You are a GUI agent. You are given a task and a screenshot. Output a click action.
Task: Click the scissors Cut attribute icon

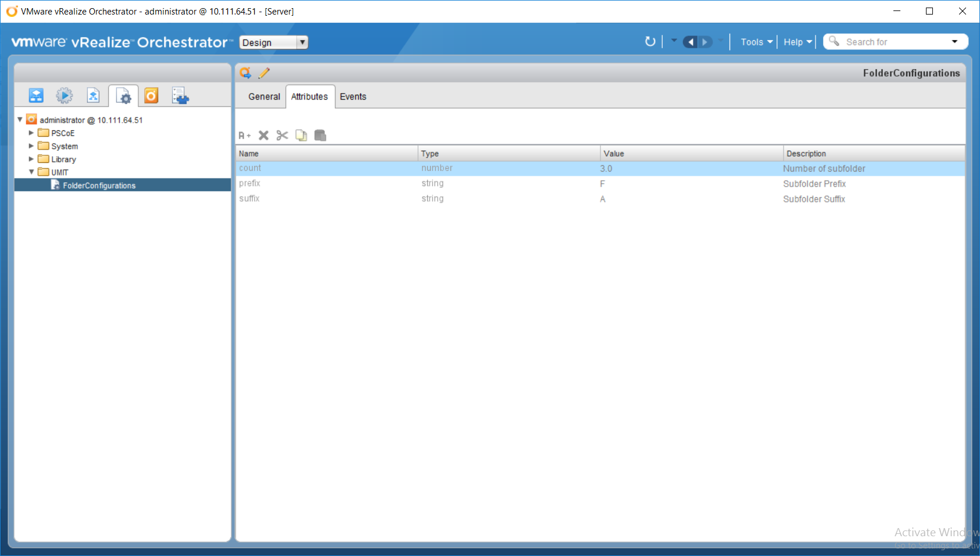282,136
